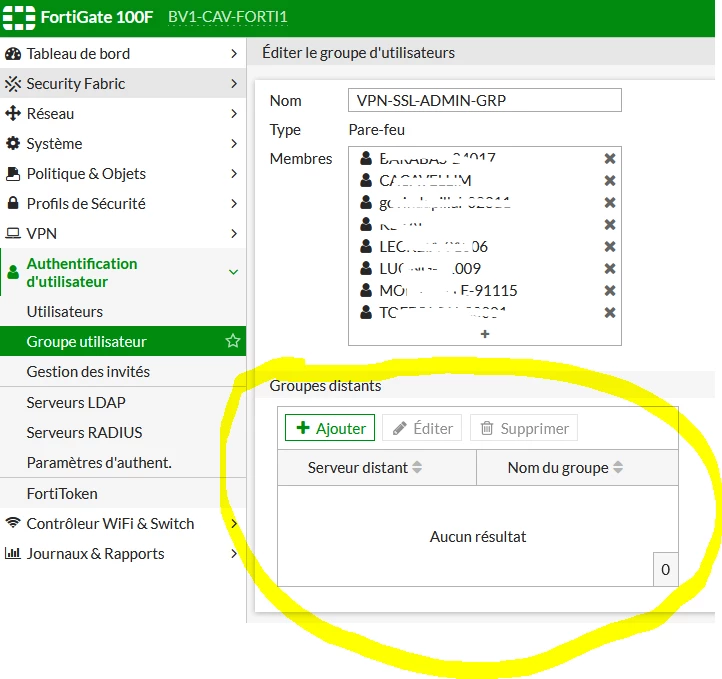Click the Nom input field

(484, 100)
